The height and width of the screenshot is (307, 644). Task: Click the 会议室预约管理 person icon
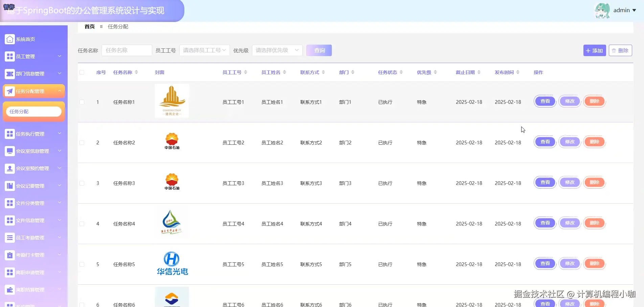10,168
